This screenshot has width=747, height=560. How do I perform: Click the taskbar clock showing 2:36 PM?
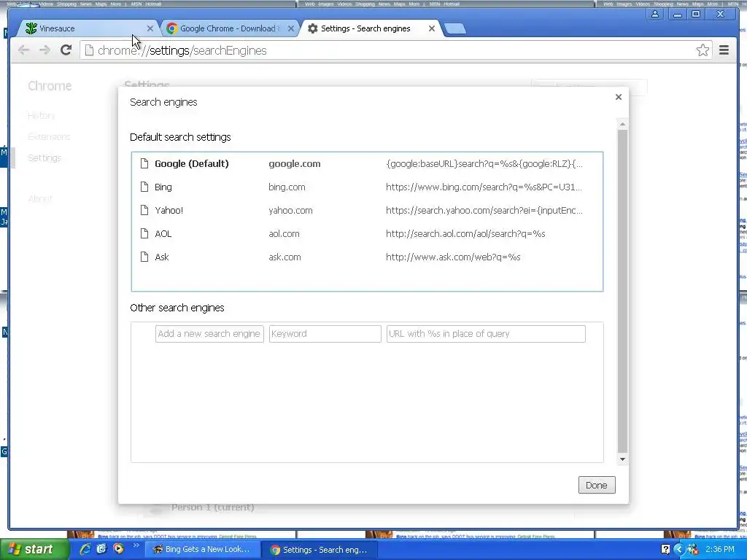coord(720,550)
